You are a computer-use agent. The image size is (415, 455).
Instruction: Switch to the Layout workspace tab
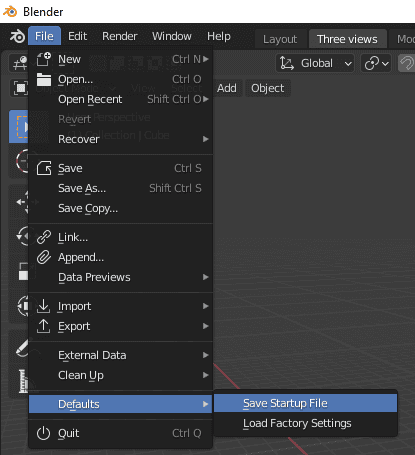[280, 39]
